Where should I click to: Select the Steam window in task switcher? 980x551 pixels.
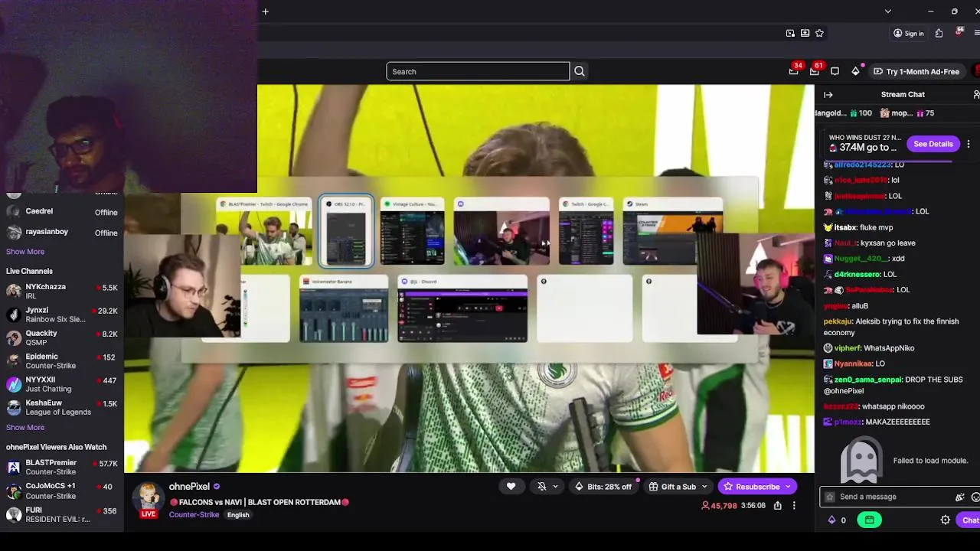point(673,231)
